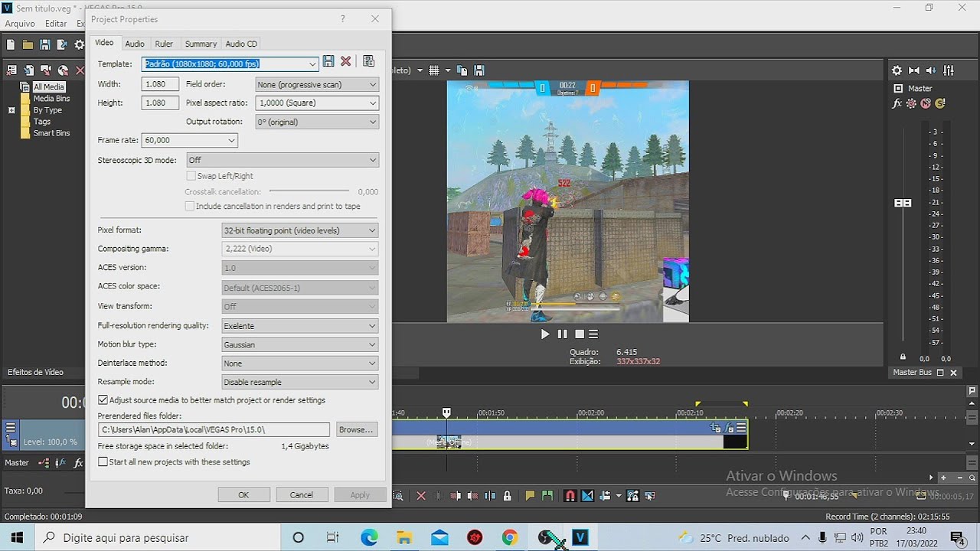Toggle Dim Output speaker icon in mixer

(x=931, y=70)
